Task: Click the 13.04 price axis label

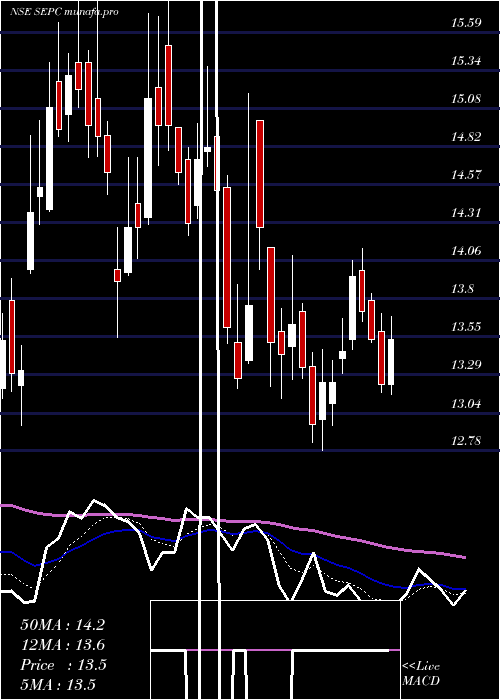Action: click(x=466, y=404)
